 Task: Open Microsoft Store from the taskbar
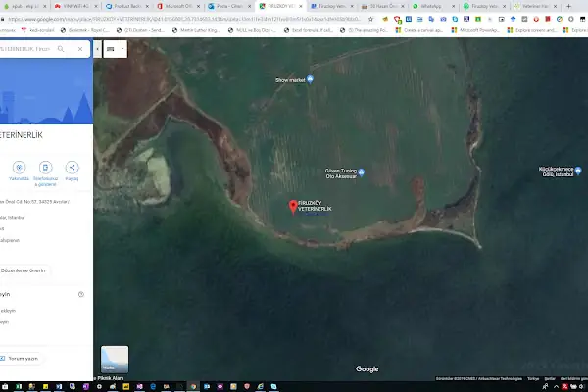point(5,387)
